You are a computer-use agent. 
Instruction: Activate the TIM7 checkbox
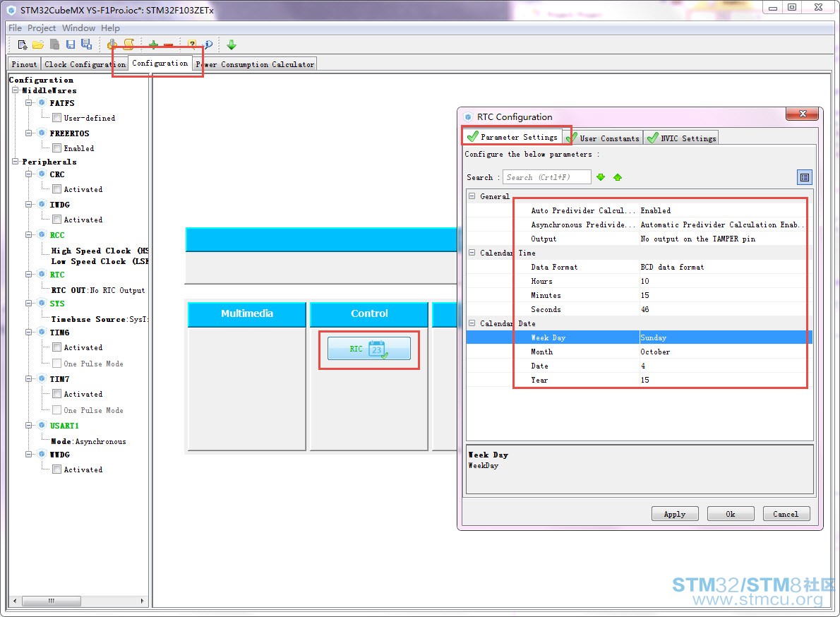pos(56,394)
